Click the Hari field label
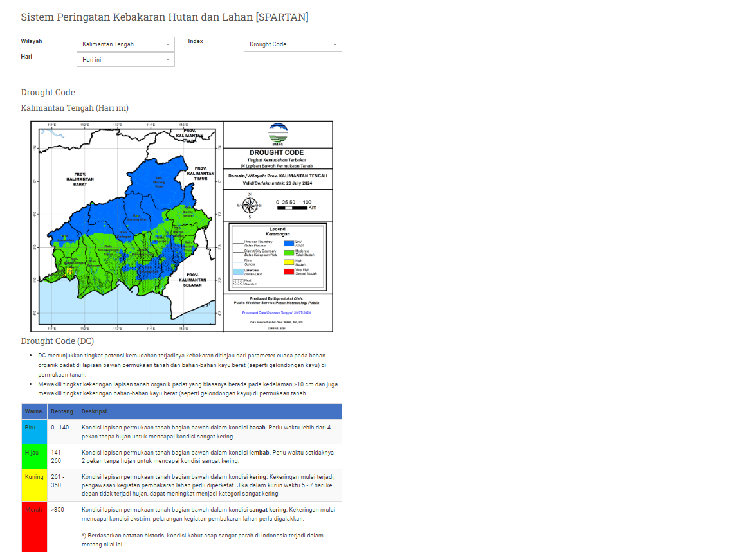 pos(26,57)
